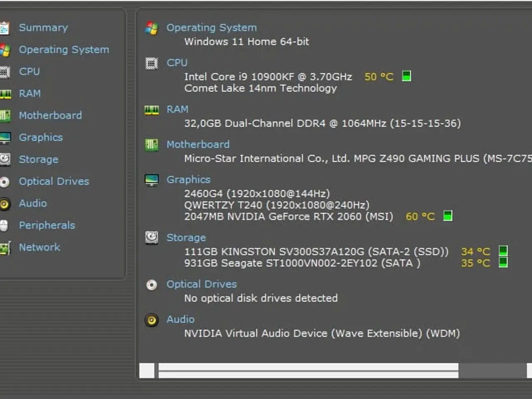The width and height of the screenshot is (532, 399).
Task: Click the Peripherals mouse icon in sidebar
Action: [4, 225]
